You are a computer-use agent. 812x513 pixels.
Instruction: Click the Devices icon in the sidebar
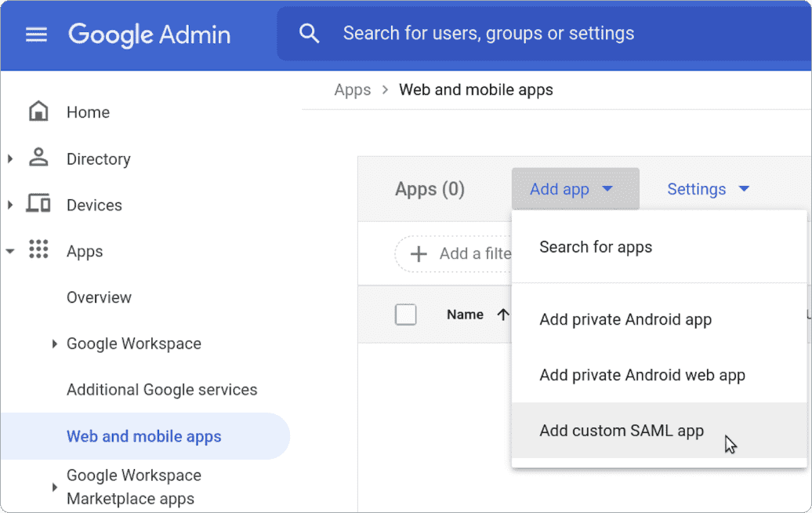(38, 205)
